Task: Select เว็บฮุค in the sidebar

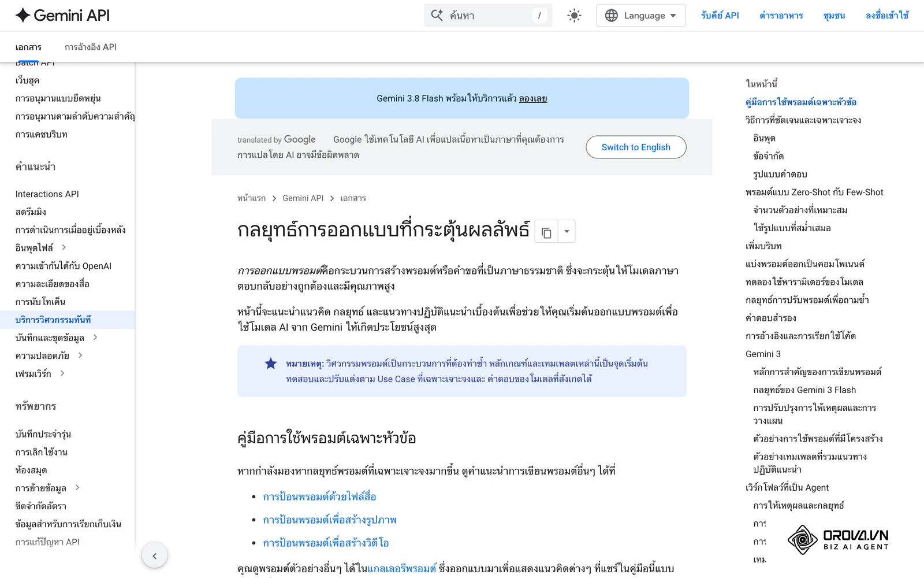Action: click(x=27, y=80)
